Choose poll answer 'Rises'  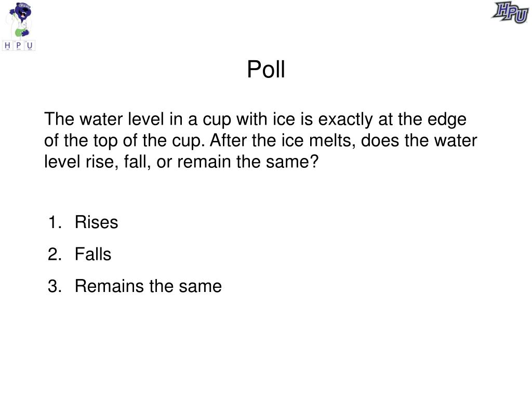96,222
